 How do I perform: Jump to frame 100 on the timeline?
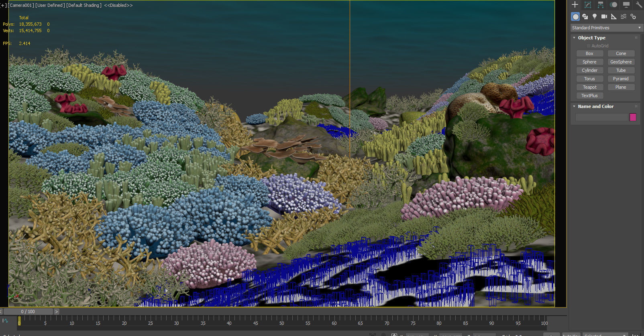(544, 323)
